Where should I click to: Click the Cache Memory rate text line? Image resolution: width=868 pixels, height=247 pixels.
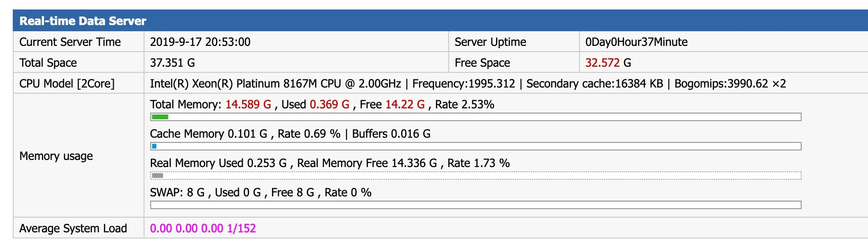tap(290, 134)
